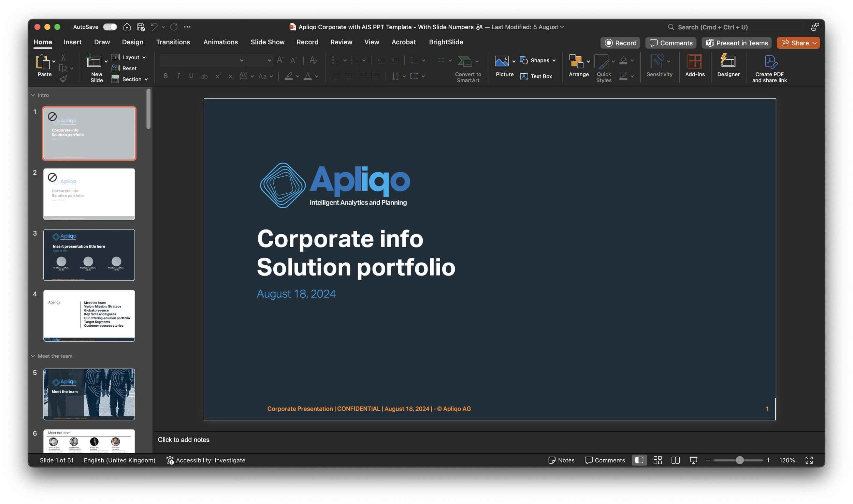This screenshot has height=504, width=853.
Task: Open the Transitions tab
Action: (173, 42)
